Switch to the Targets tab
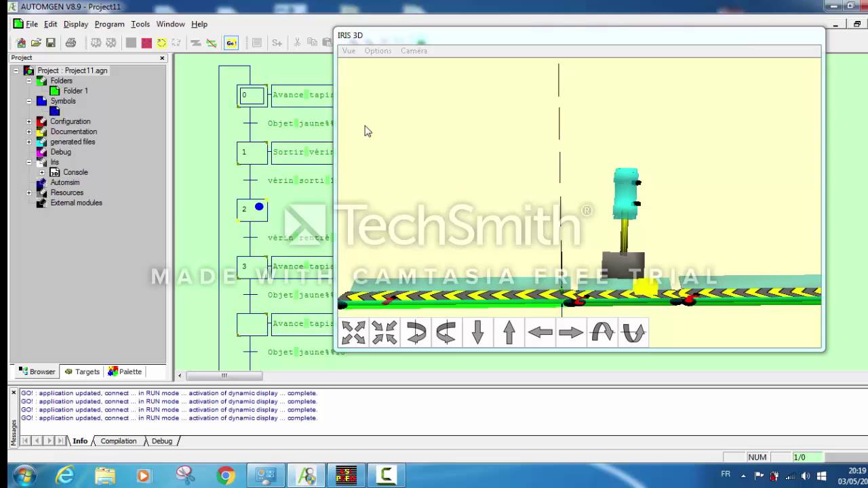The width and height of the screenshot is (868, 488). click(x=81, y=371)
